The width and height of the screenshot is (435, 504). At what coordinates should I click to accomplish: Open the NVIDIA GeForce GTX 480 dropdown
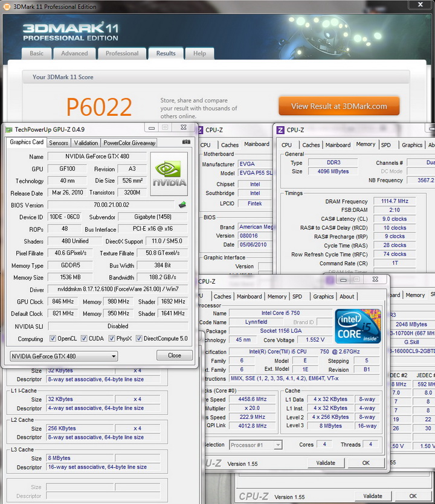[63, 356]
